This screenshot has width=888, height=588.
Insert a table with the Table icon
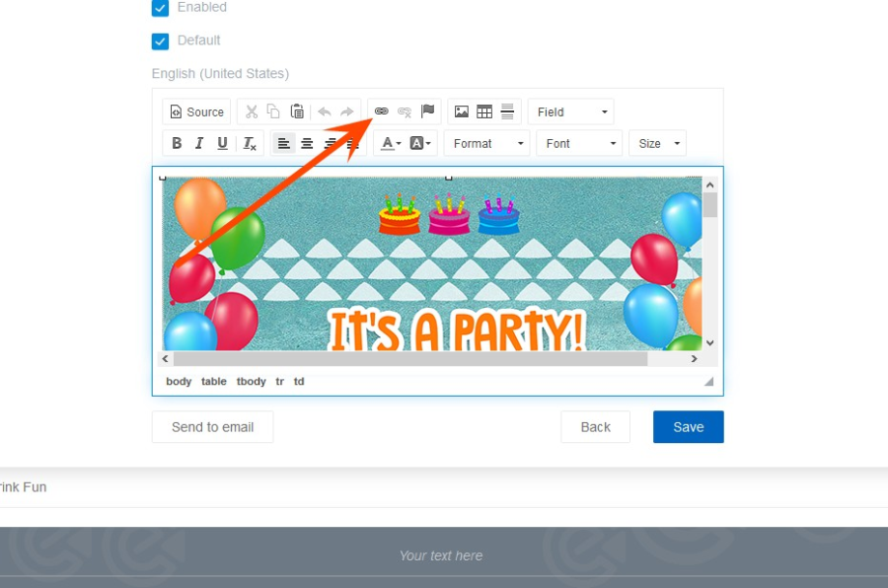coord(484,111)
